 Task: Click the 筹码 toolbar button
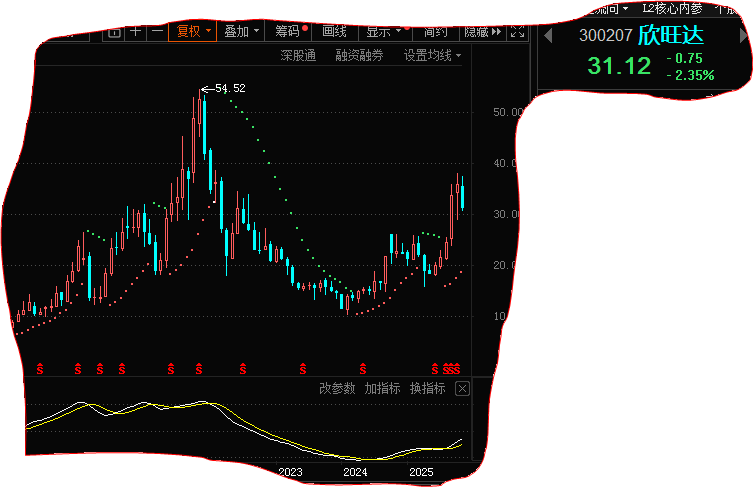[288, 32]
